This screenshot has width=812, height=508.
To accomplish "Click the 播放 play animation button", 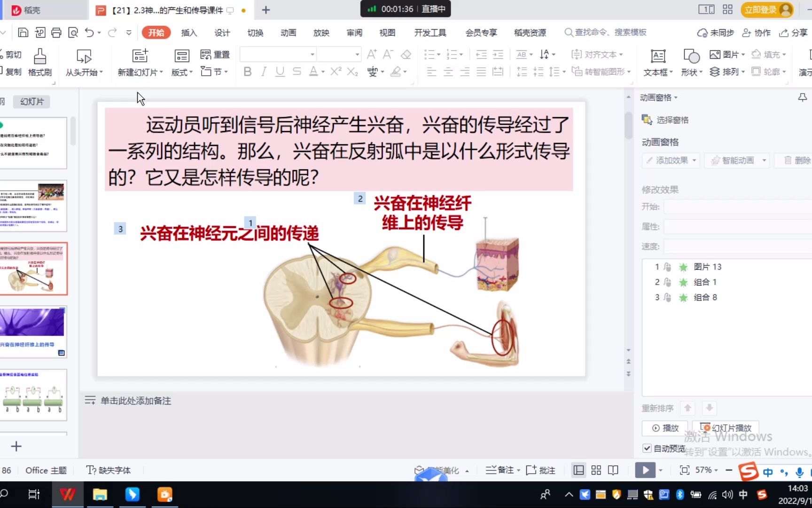I will coord(664,428).
